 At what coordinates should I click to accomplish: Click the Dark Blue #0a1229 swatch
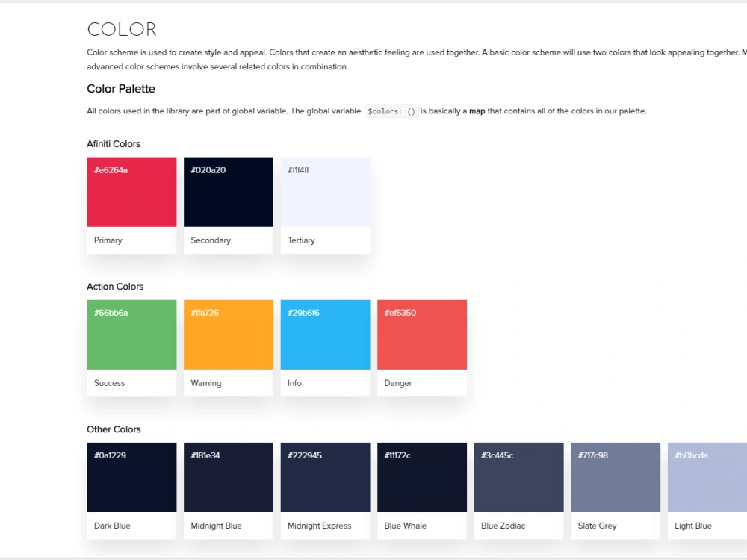[131, 478]
